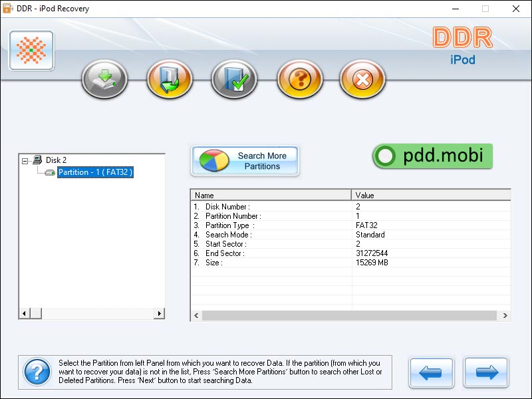This screenshot has height=399, width=532.
Task: Cancel operation with the red X icon
Action: (x=362, y=78)
